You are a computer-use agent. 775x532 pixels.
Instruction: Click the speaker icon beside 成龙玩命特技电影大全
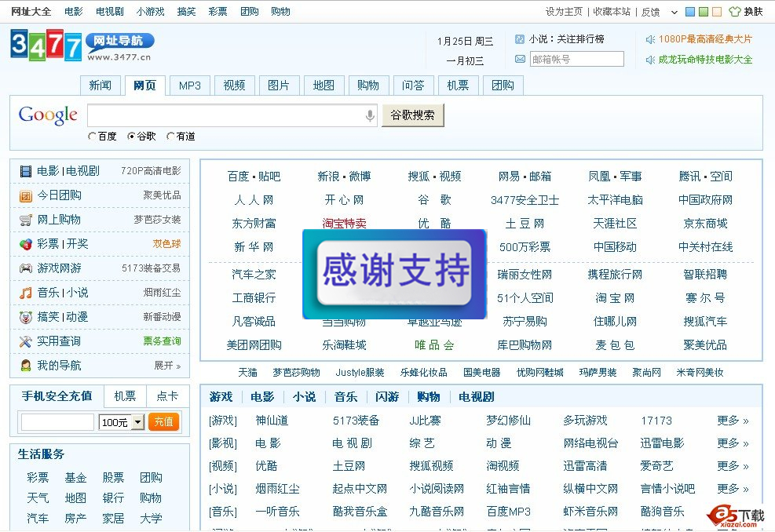tap(650, 60)
